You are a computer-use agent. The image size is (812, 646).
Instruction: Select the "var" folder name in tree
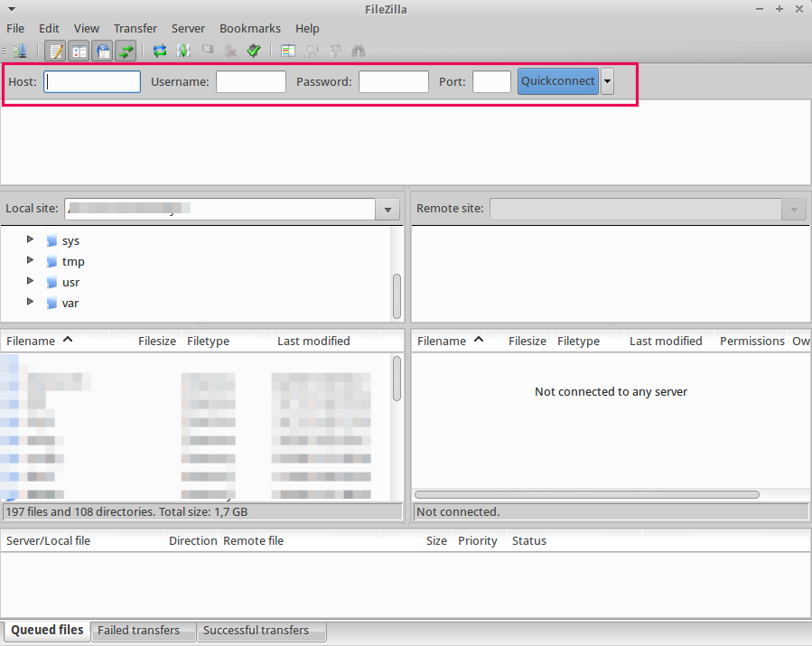click(x=70, y=303)
